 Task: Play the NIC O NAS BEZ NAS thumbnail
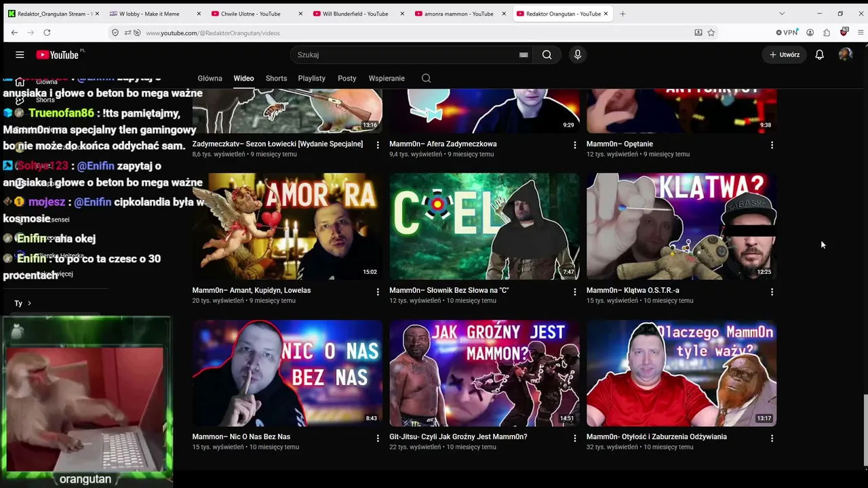click(287, 373)
